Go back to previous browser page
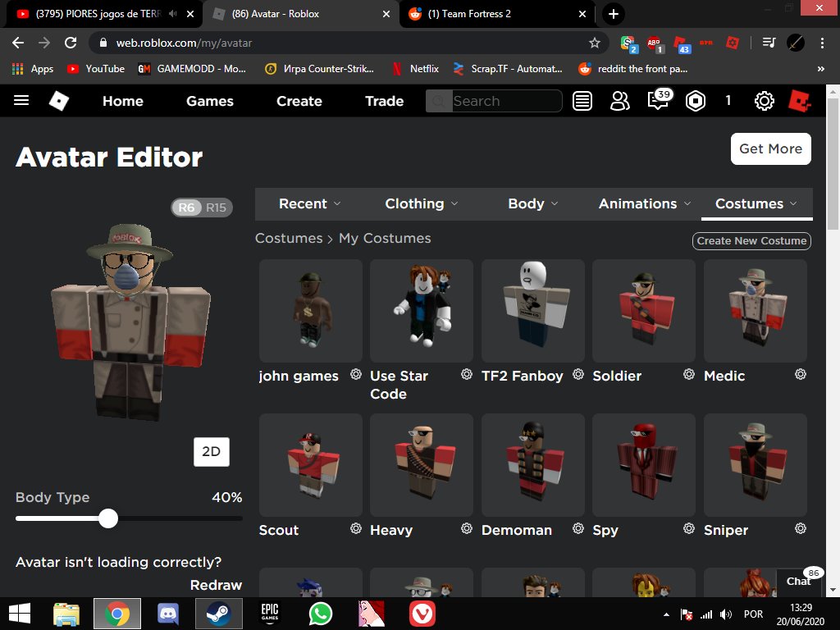The width and height of the screenshot is (840, 630). [18, 43]
